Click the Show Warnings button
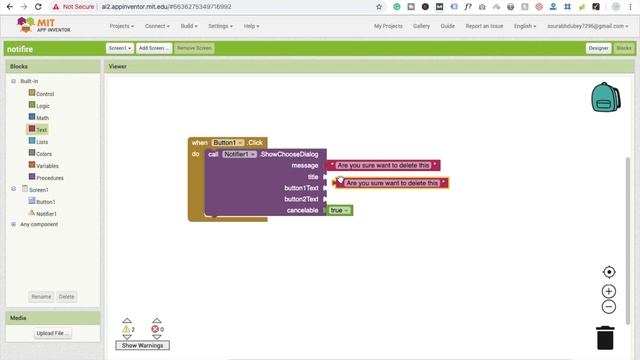This screenshot has width=640, height=360. pyautogui.click(x=142, y=345)
